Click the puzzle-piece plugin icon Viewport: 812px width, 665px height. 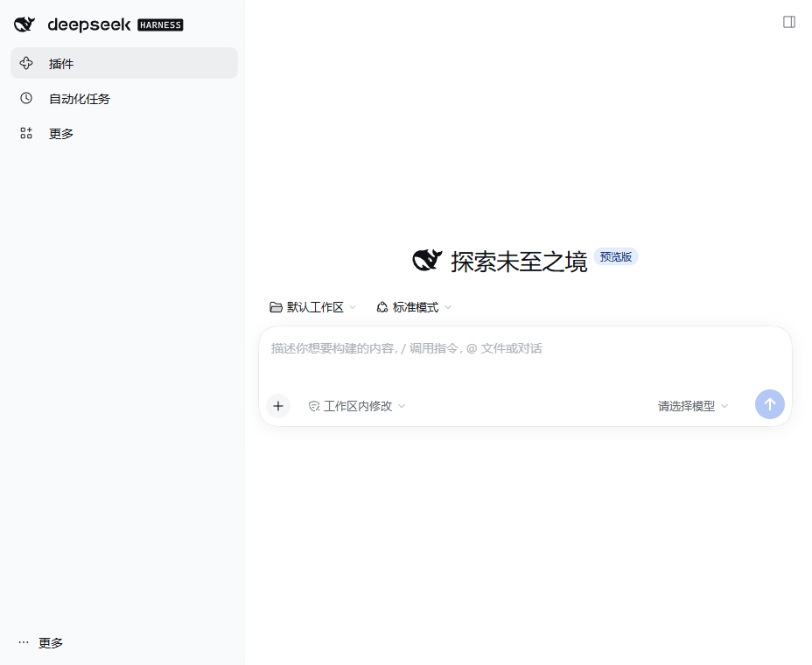[x=26, y=63]
